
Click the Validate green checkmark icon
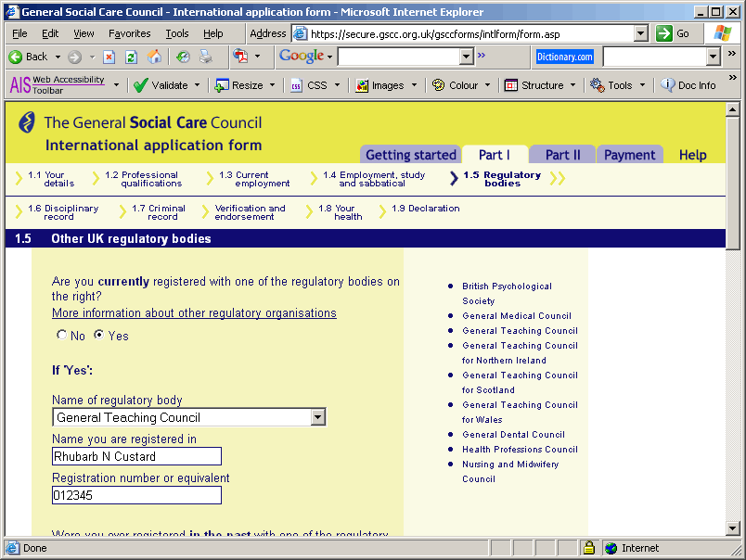tap(141, 85)
